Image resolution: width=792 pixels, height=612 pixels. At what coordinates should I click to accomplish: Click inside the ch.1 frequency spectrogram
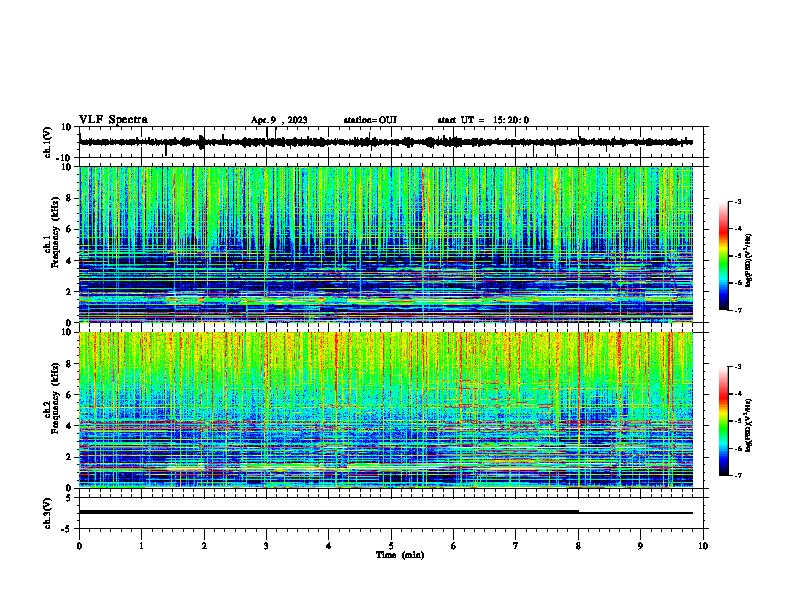(386, 244)
